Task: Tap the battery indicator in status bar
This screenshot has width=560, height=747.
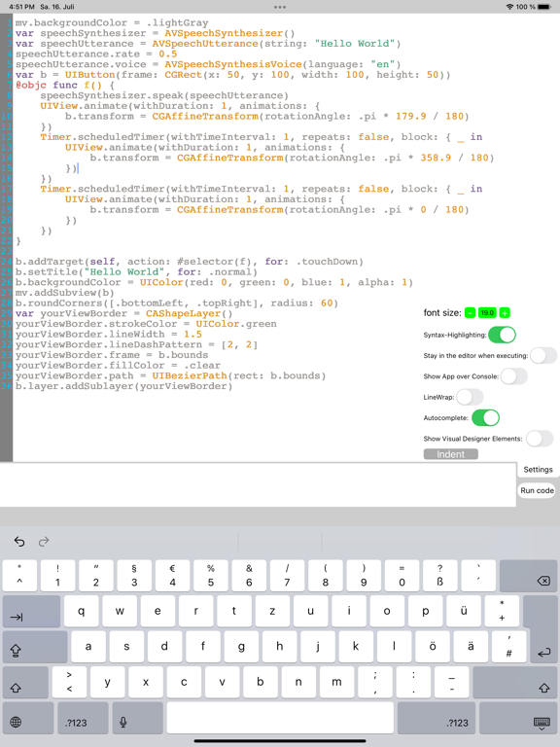Action: point(544,7)
